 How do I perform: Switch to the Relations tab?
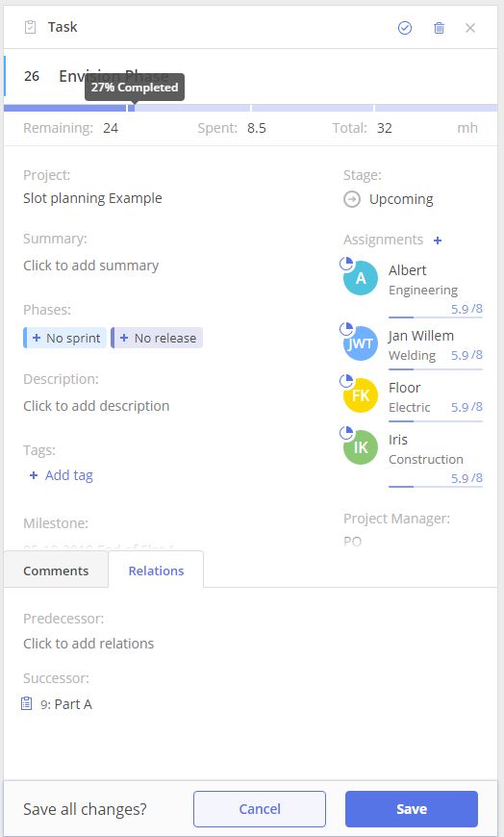156,571
